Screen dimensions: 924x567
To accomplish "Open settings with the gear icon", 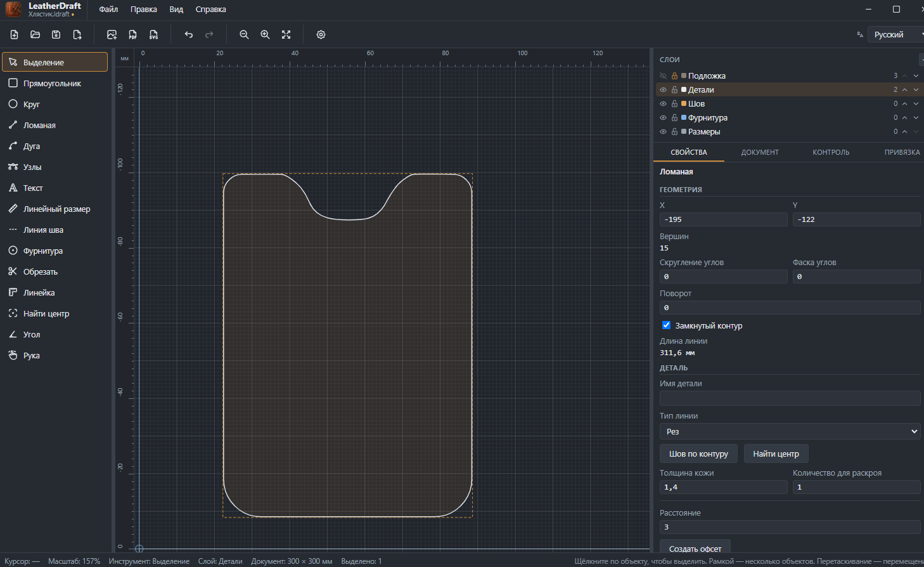I will (321, 35).
